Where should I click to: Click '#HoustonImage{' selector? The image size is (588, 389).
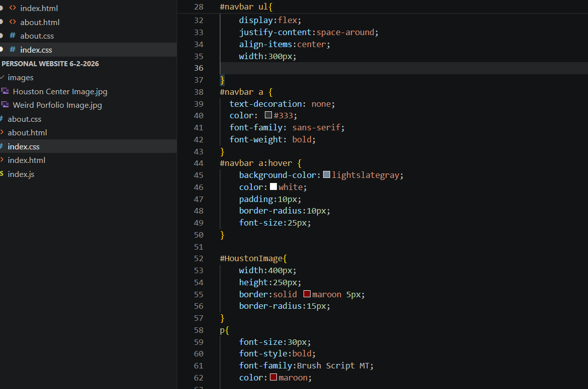253,259
